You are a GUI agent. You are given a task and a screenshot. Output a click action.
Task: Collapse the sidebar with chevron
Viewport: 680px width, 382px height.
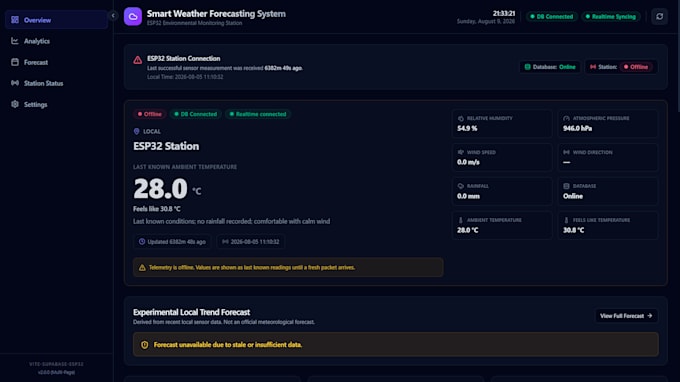pos(113,16)
